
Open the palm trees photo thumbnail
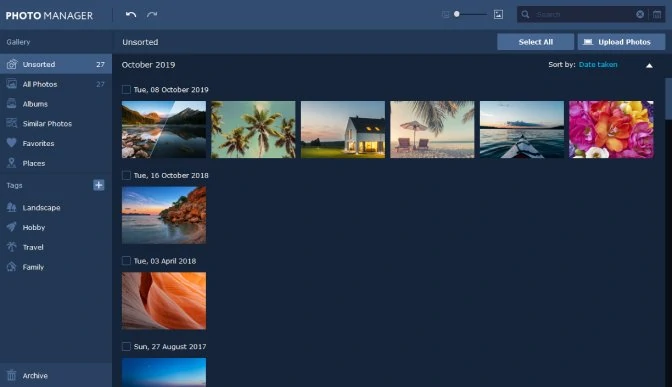coord(253,129)
